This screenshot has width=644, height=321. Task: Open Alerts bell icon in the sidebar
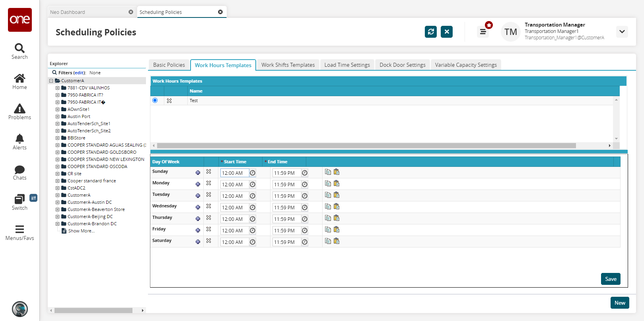[x=19, y=139]
